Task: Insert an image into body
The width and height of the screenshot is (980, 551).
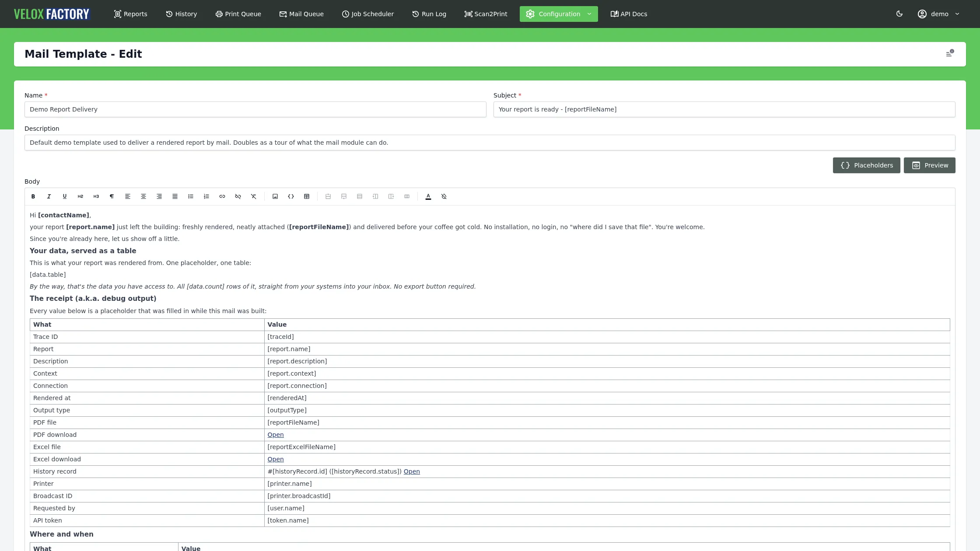Action: pyautogui.click(x=275, y=196)
